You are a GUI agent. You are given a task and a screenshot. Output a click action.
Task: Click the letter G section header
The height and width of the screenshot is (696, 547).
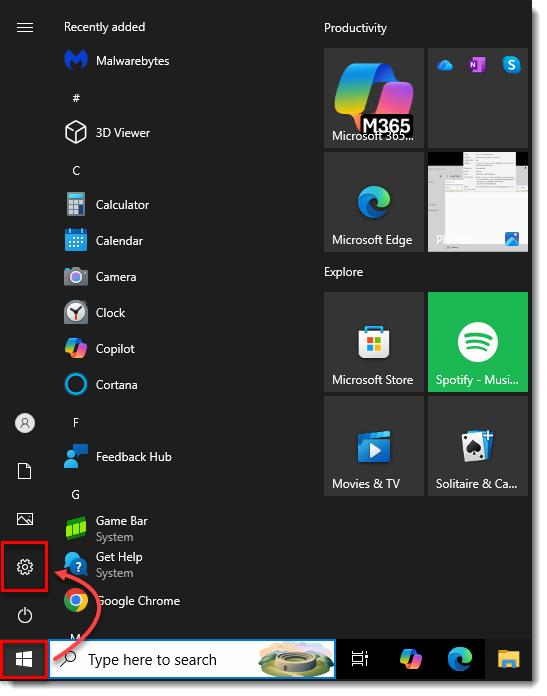point(76,494)
